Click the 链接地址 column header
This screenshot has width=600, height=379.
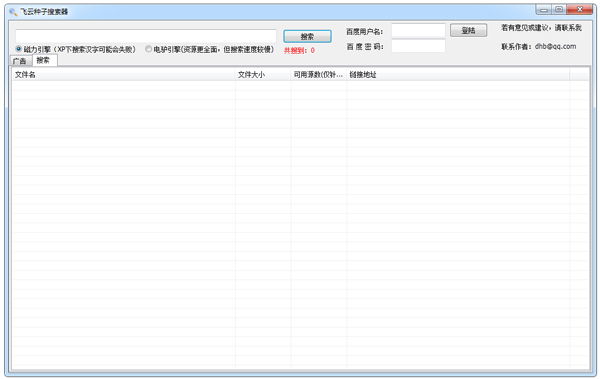458,75
